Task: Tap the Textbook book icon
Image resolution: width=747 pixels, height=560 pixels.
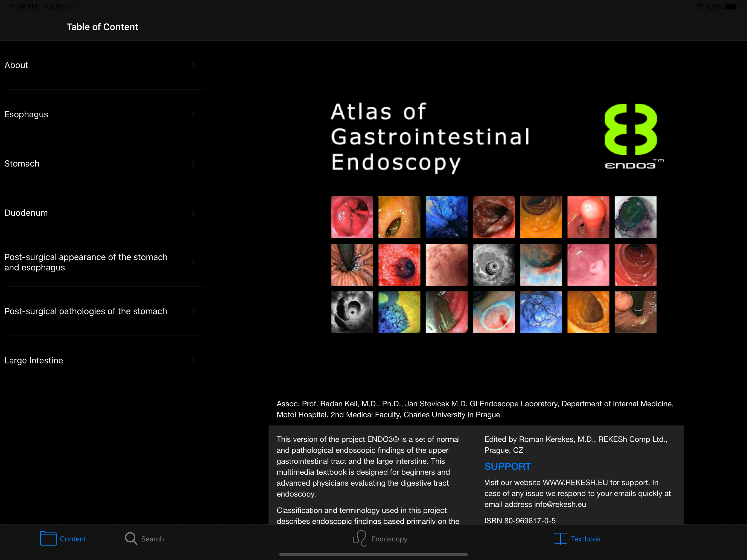Action: tap(560, 538)
